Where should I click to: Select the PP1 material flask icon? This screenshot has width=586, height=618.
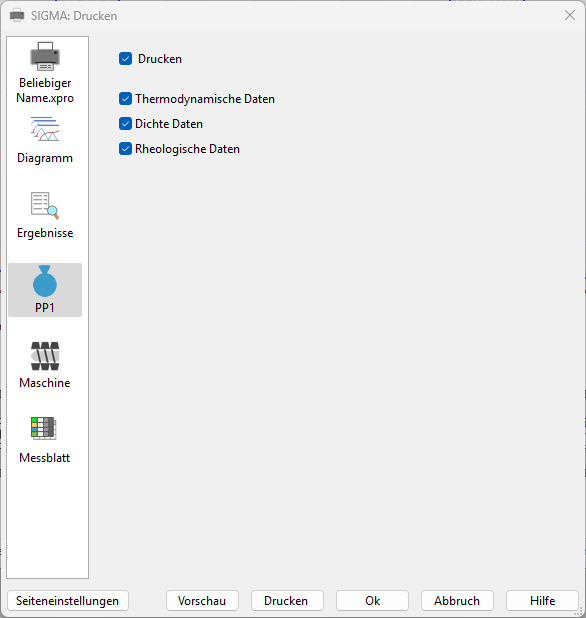[x=45, y=281]
